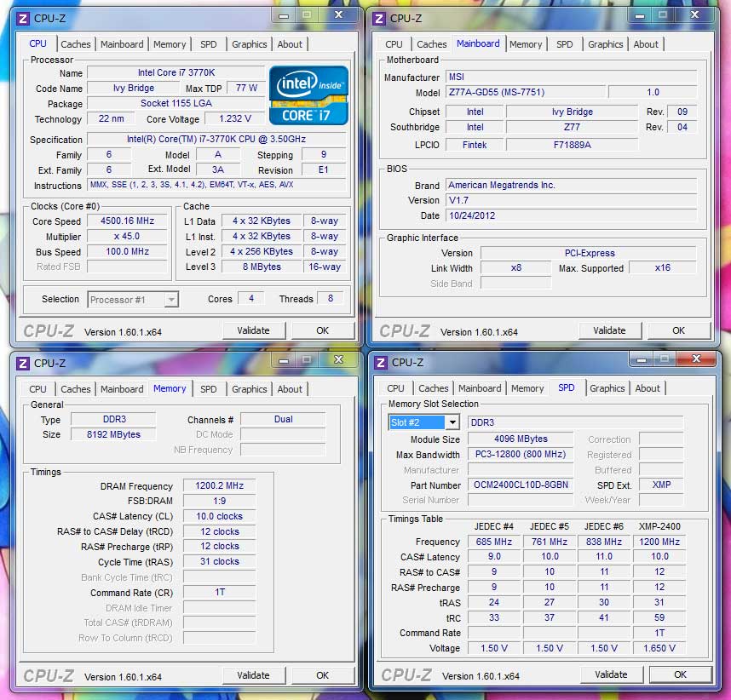Click Threads value '8'
The image size is (731, 700).
point(331,298)
